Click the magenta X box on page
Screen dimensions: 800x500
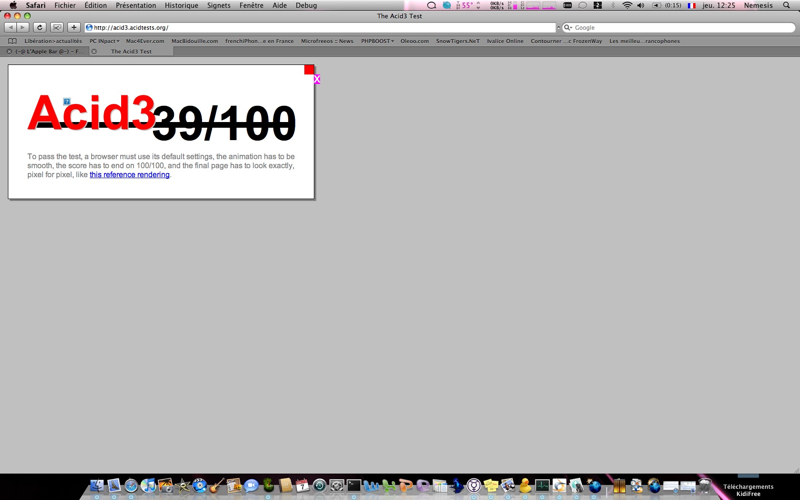click(317, 79)
